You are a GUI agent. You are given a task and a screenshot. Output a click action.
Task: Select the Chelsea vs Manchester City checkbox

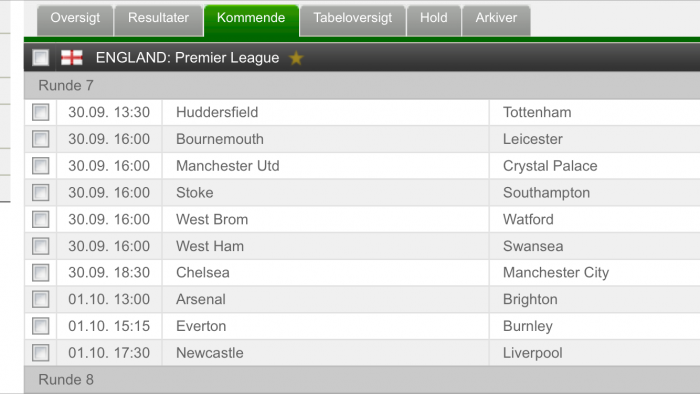click(x=41, y=273)
